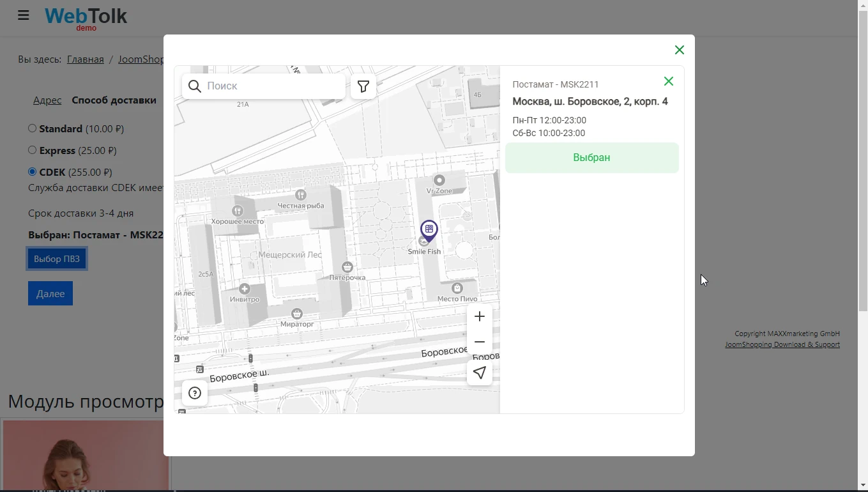Click the Copyright MAXXmarketing GmbH text

coord(787,334)
